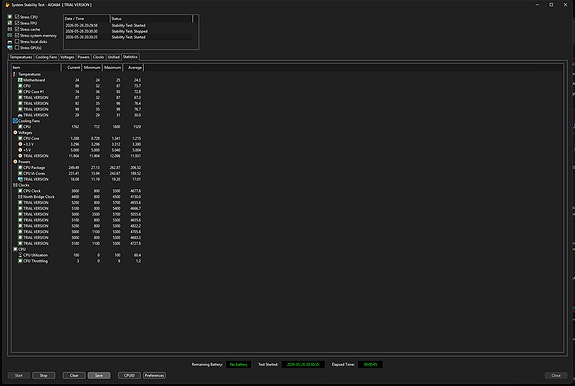Select the North Bridge Clock row
The height and width of the screenshot is (386, 575).
pyautogui.click(x=78, y=197)
